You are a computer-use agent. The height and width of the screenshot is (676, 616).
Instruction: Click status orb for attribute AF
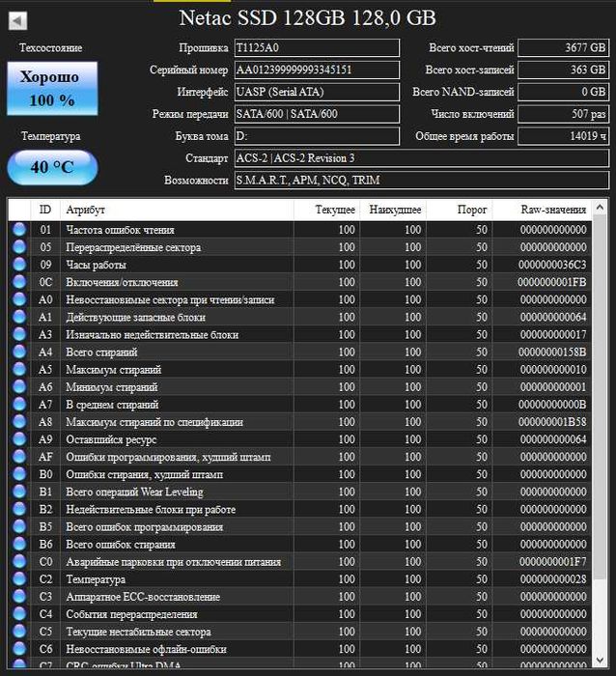(x=19, y=457)
